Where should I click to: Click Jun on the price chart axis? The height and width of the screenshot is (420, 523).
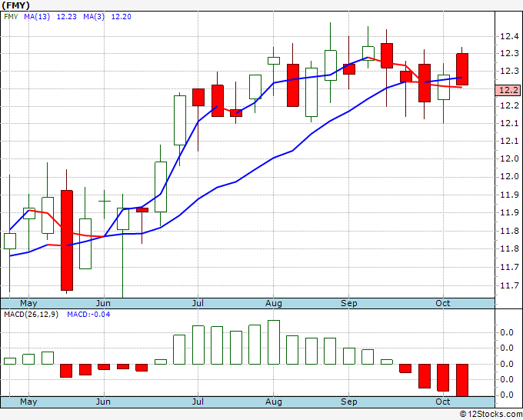103,303
